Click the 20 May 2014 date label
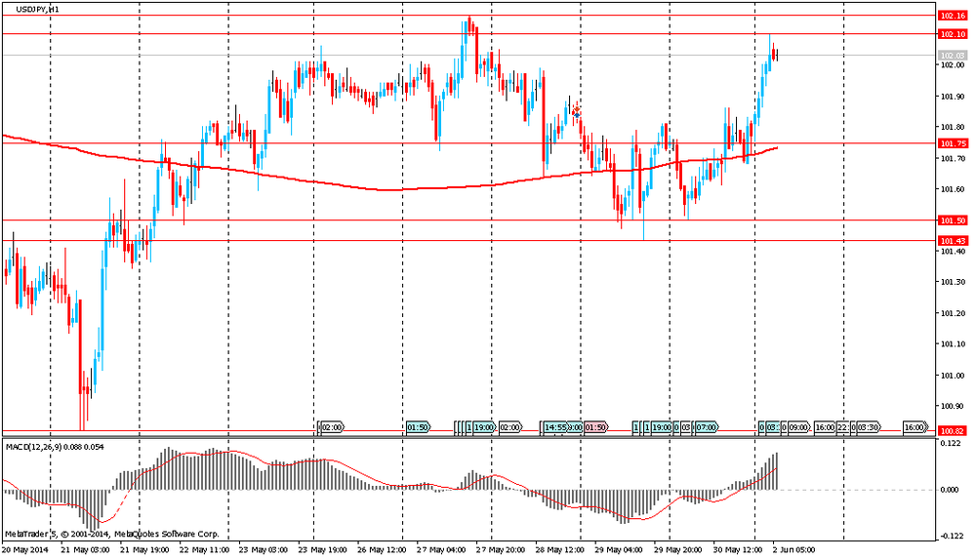Image resolution: width=976 pixels, height=560 pixels. point(25,550)
